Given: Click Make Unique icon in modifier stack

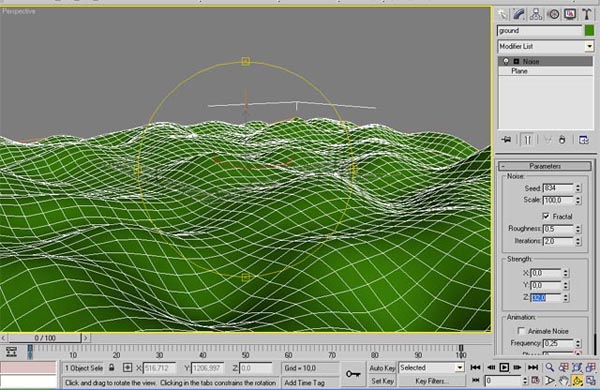Looking at the screenshot, I should [548, 140].
